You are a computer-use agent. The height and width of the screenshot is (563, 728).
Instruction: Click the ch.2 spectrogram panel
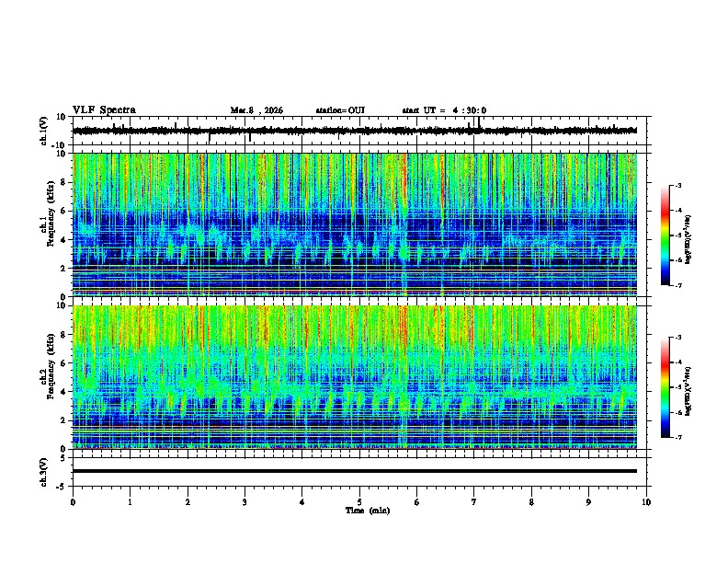point(355,377)
